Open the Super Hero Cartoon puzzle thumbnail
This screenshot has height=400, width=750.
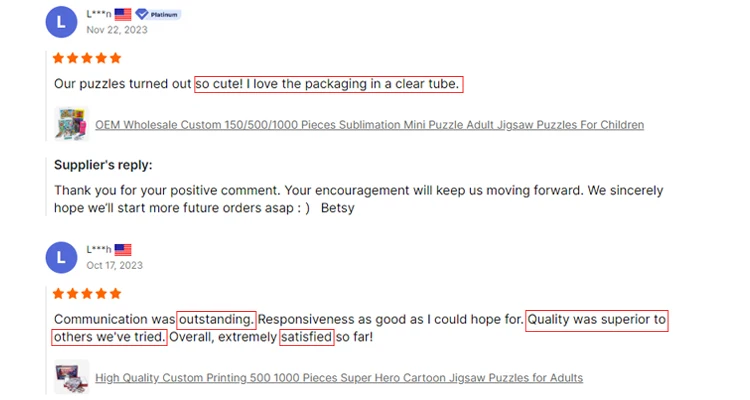point(71,377)
